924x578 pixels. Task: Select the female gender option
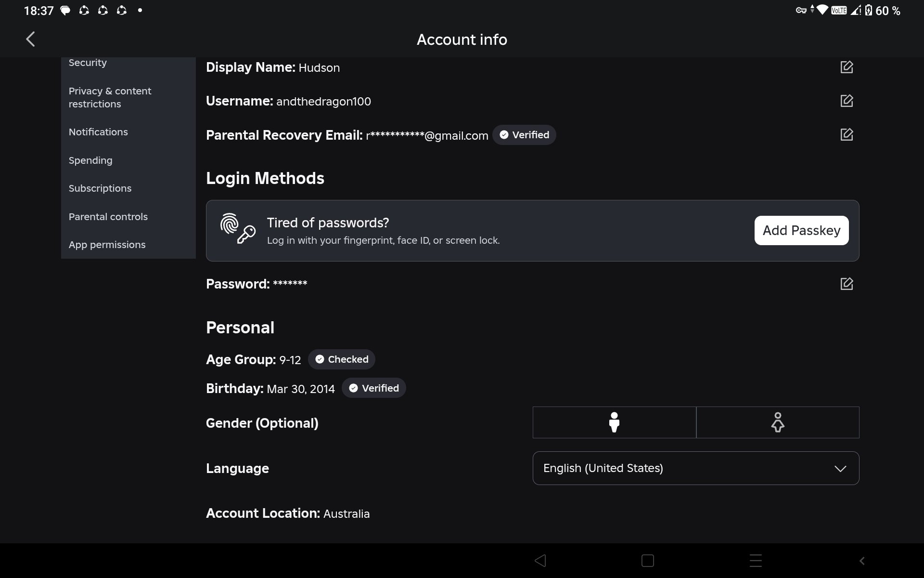(778, 422)
